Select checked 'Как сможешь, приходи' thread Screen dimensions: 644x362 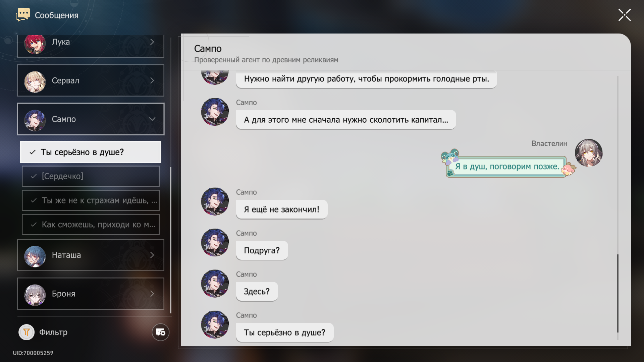[91, 224]
